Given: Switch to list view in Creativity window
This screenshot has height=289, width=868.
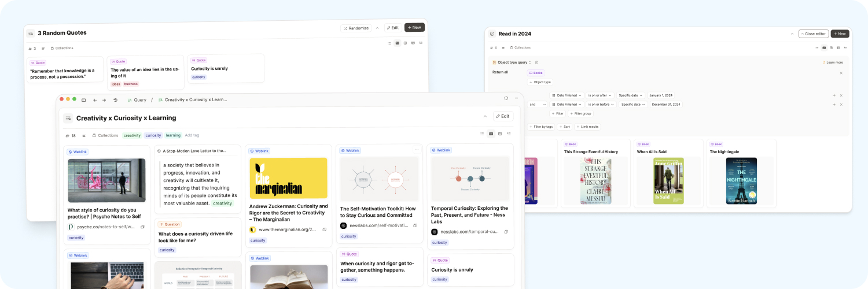Looking at the screenshot, I should [482, 134].
